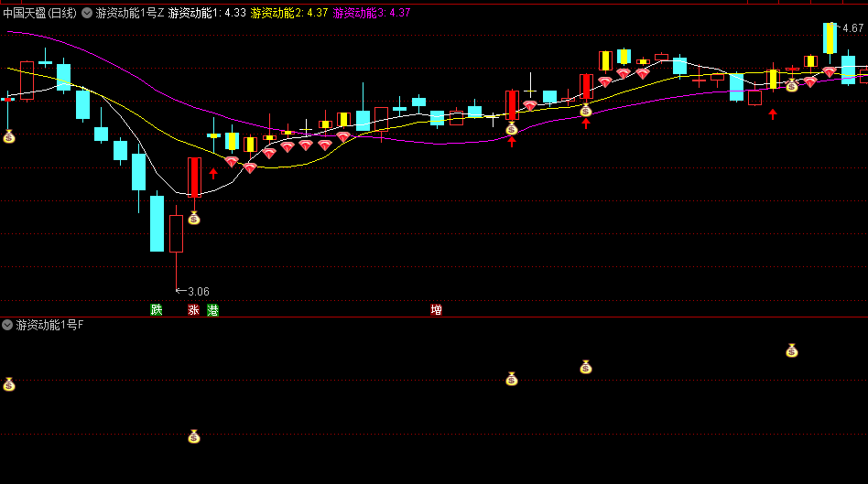Screen dimensions: 868x484
Task: Select the tall yellow candle at the 4.67 high
Action: 830,38
